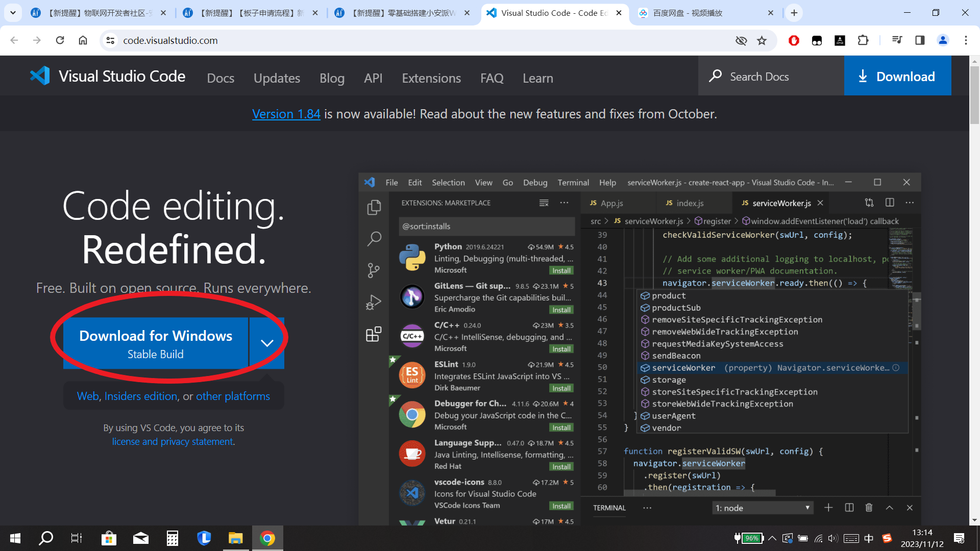Open the license and privacy statement link
980x551 pixels.
point(173,441)
